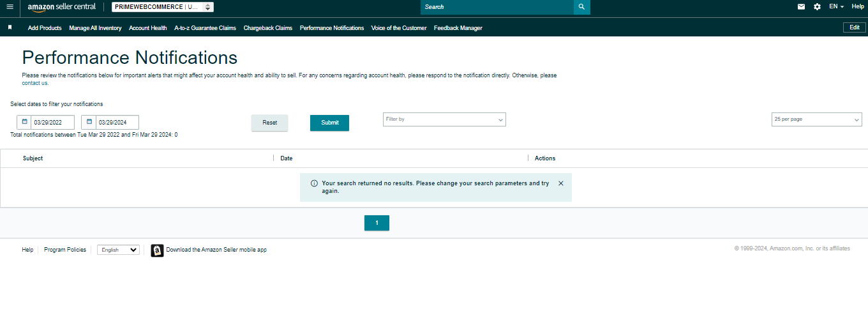Go to Chargeback Claims
The height and width of the screenshot is (336, 868).
coord(268,28)
